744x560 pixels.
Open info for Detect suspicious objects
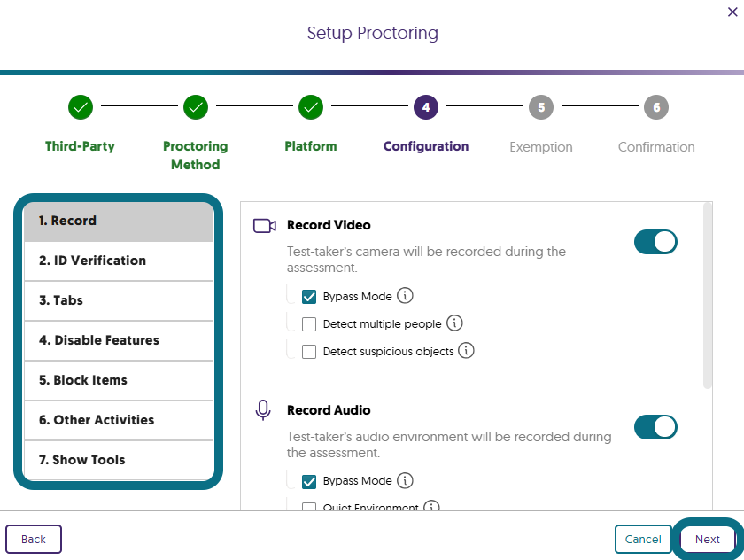(466, 351)
